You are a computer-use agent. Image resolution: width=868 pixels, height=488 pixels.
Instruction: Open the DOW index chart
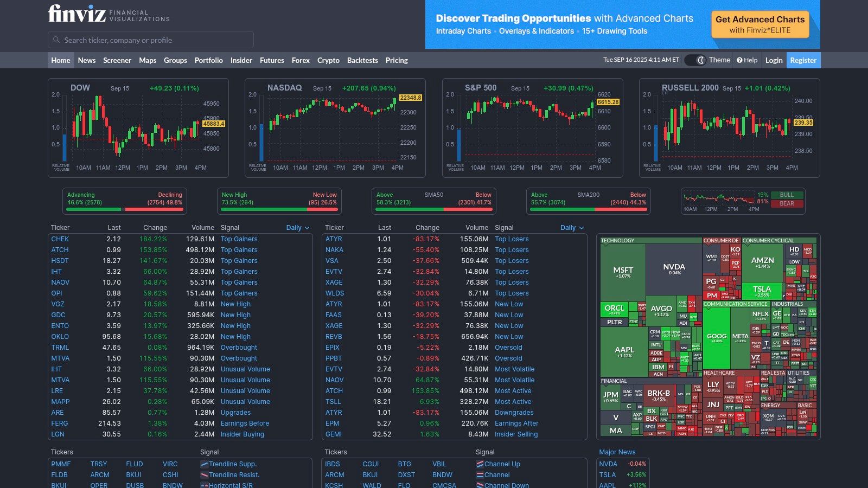[x=138, y=128]
